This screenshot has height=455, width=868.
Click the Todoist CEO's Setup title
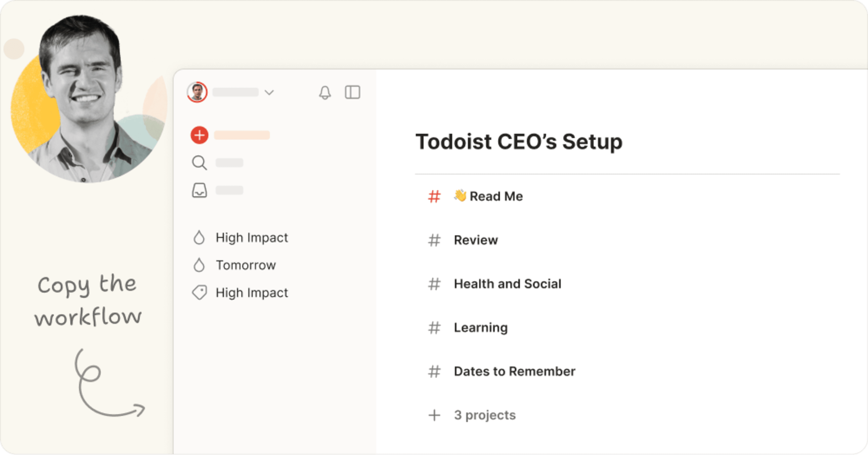pos(519,142)
